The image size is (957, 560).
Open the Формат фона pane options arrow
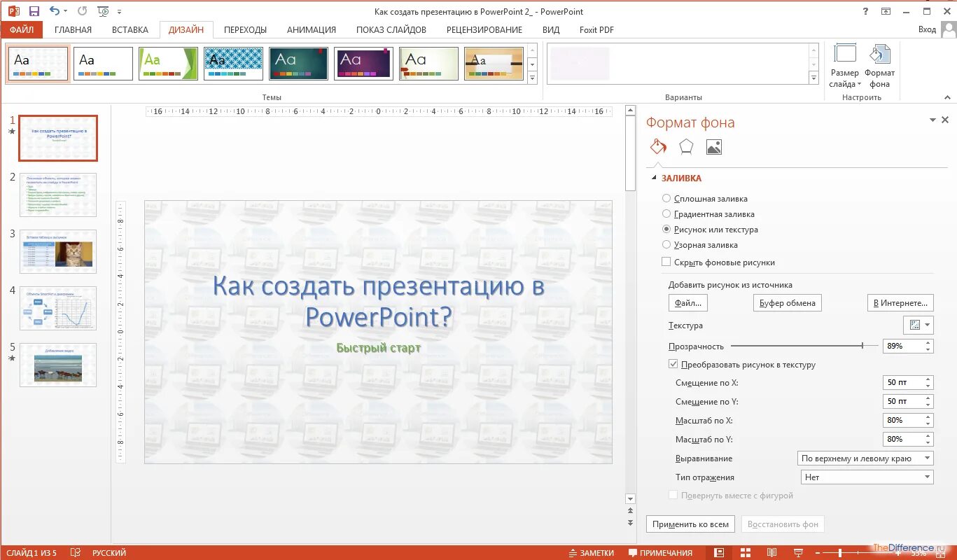point(933,120)
